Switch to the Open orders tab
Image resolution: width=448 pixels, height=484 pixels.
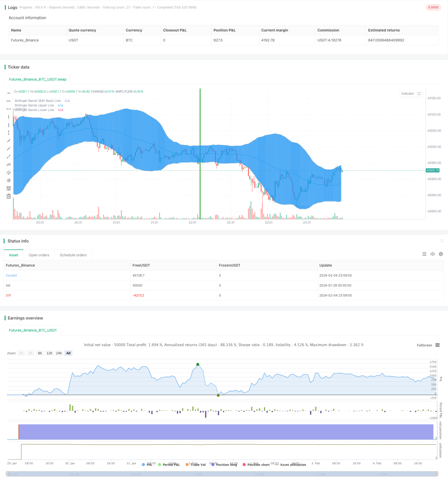[x=39, y=255]
